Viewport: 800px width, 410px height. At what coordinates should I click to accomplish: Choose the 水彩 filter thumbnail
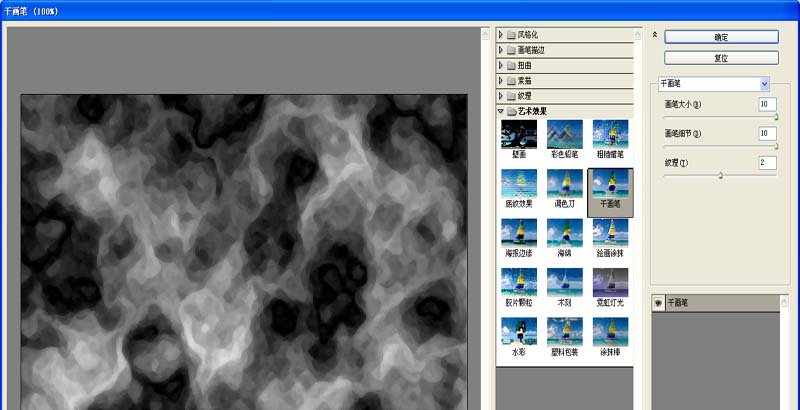pos(519,332)
